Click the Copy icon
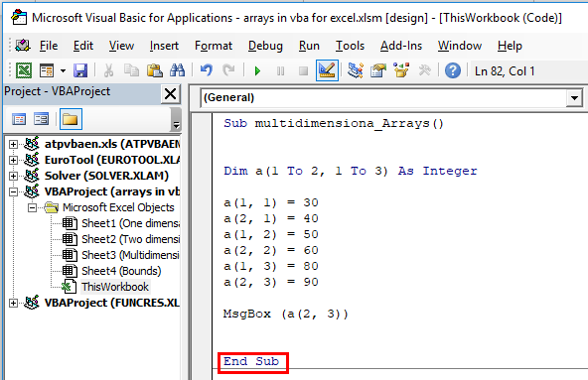This screenshot has height=380, width=588. 131,70
